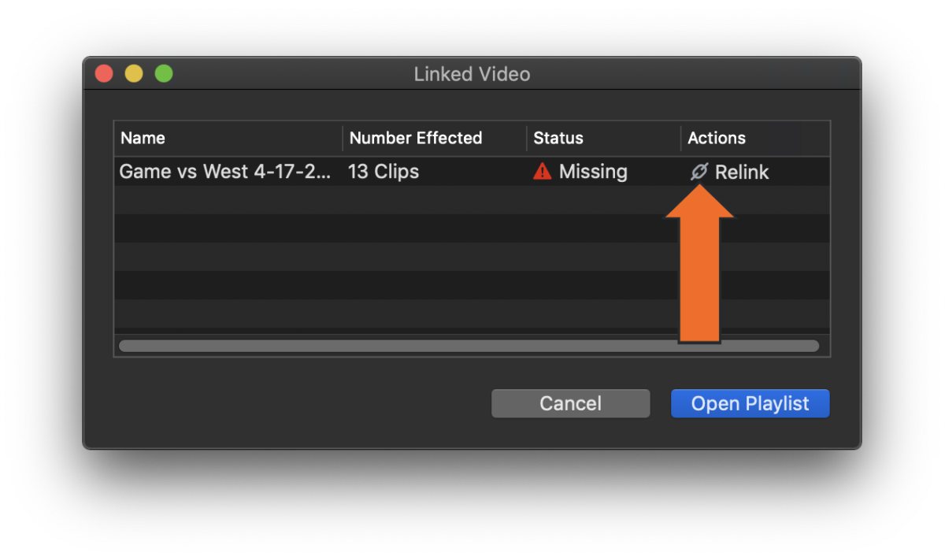This screenshot has height=560, width=945.
Task: Click the horizontal scrollbar under the table
Action: [394, 346]
